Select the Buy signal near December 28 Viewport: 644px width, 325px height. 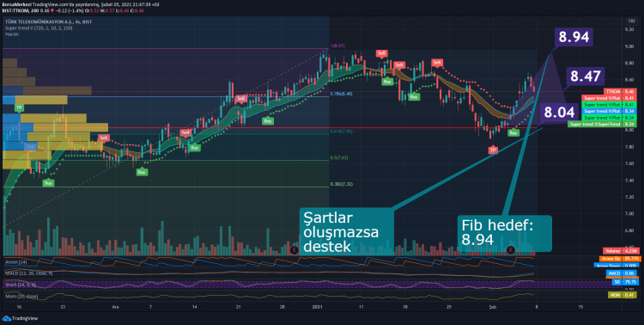tap(268, 121)
